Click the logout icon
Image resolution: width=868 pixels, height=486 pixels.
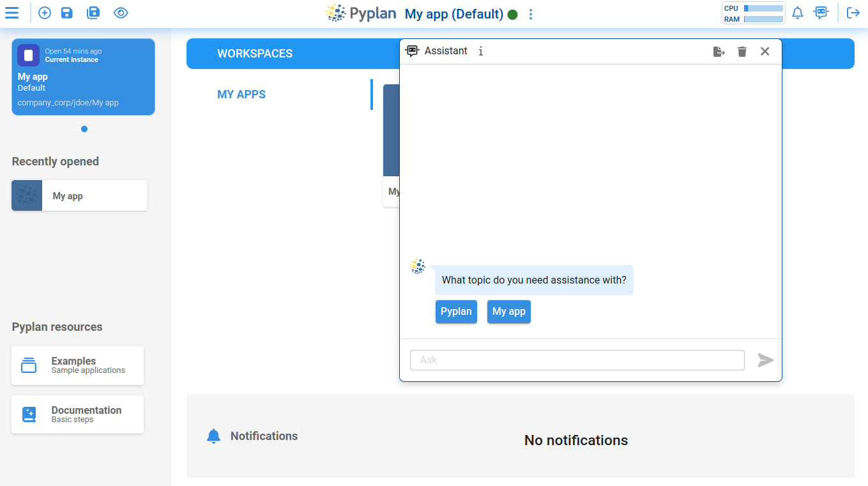point(853,13)
